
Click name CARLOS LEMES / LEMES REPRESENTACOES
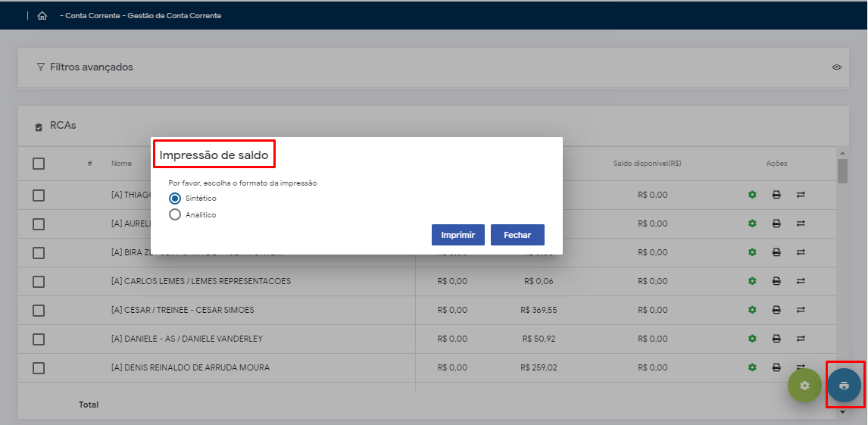tap(201, 281)
